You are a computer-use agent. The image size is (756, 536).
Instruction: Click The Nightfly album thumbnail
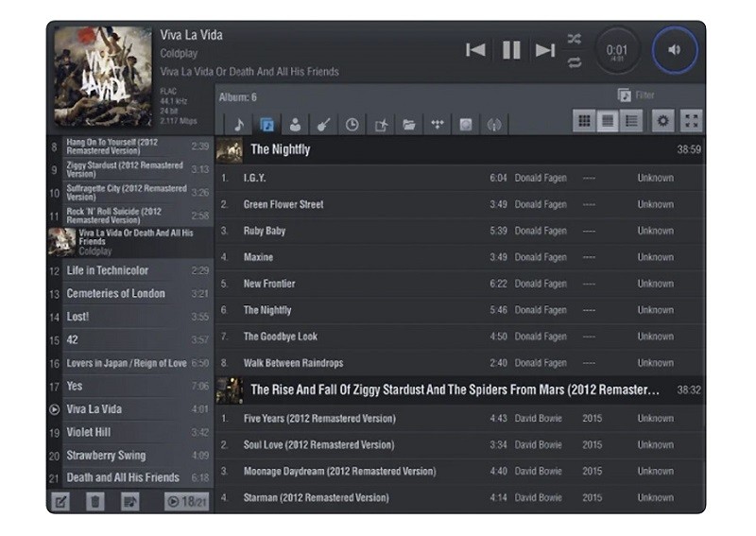pyautogui.click(x=229, y=150)
